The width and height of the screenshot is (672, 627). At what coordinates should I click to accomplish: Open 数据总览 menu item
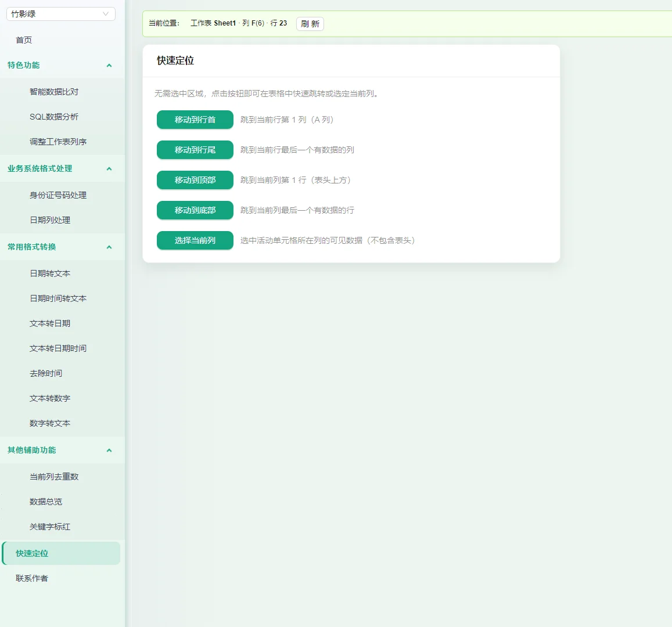point(46,502)
